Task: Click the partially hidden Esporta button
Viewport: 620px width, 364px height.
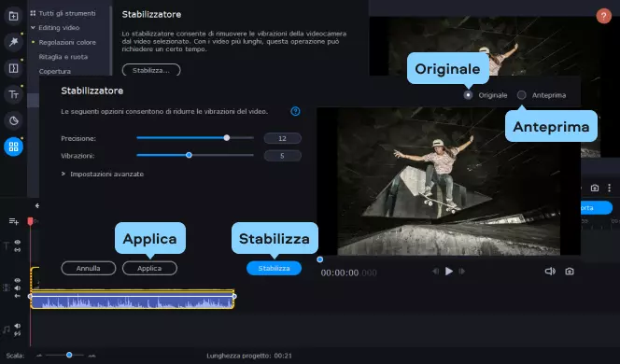Action: (x=597, y=208)
